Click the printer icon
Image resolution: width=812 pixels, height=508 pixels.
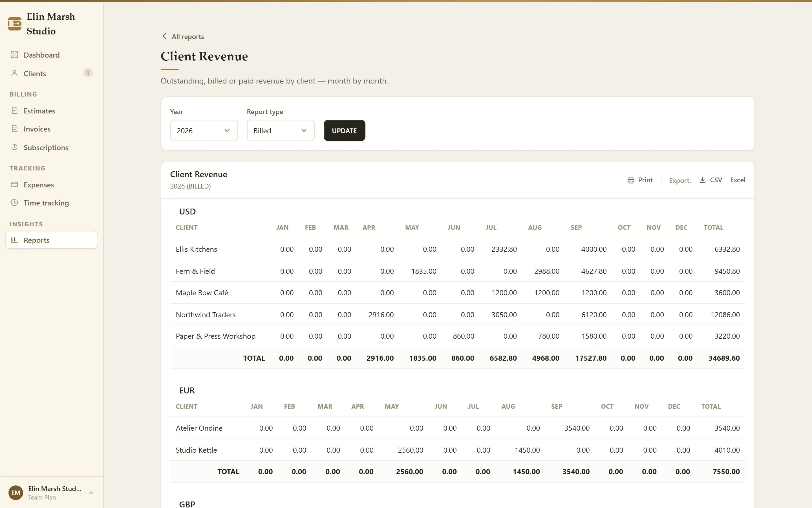[631, 180]
